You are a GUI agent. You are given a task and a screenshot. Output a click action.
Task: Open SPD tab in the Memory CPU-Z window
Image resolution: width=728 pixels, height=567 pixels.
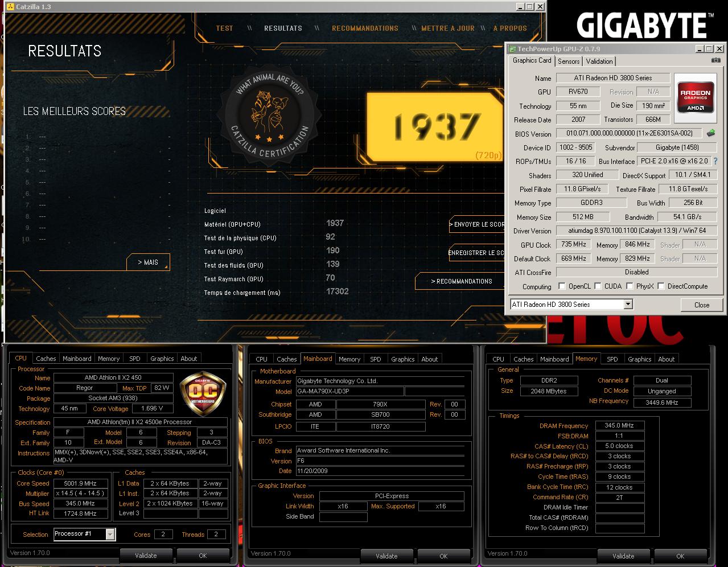(612, 359)
